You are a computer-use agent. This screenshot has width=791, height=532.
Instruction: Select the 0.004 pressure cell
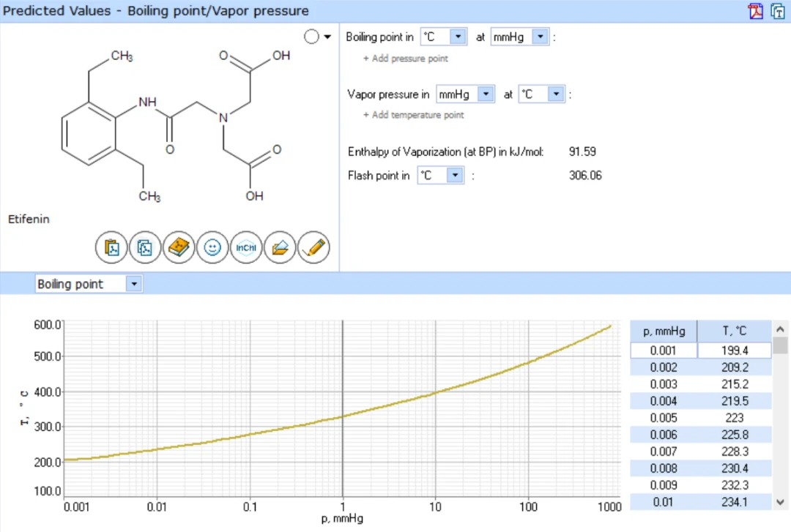664,401
